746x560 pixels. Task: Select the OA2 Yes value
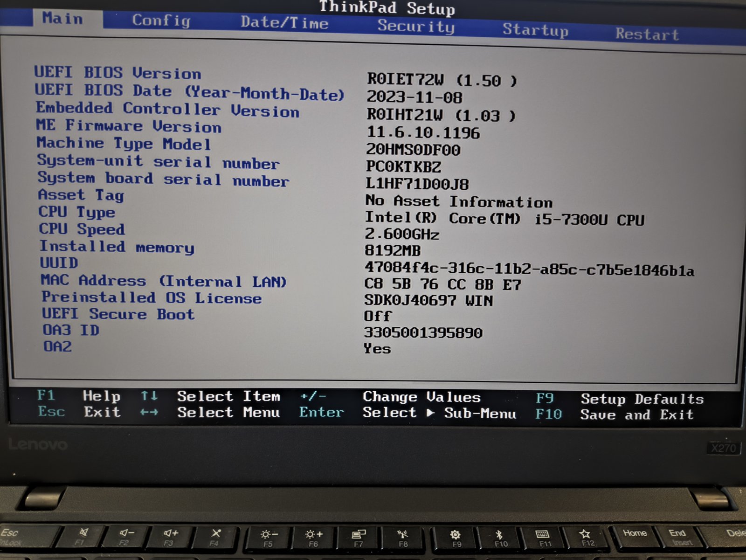(377, 349)
